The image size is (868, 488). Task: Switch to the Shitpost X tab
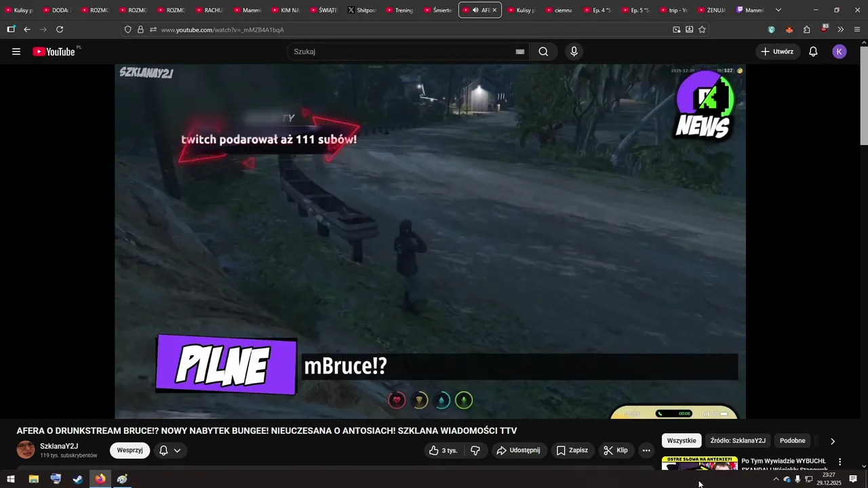coord(362,10)
